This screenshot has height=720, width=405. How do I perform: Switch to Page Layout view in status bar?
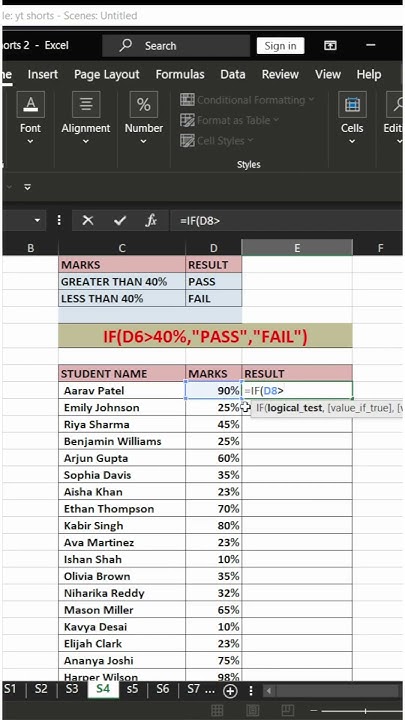(252, 710)
